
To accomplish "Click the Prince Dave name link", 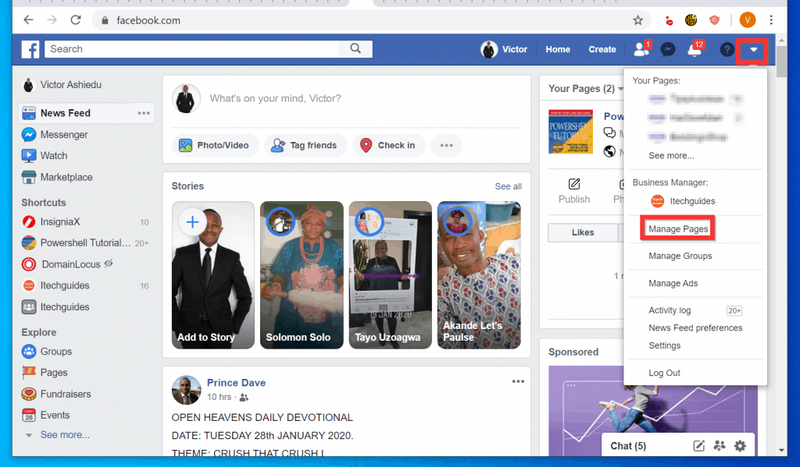I will tap(236, 383).
